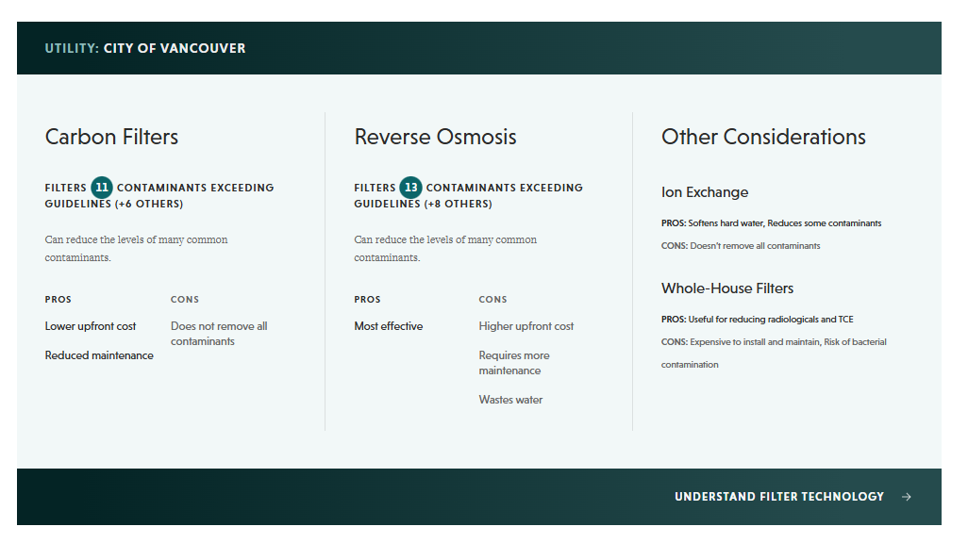This screenshot has width=968, height=560.
Task: Click the Ion Exchange subheading
Action: [705, 192]
